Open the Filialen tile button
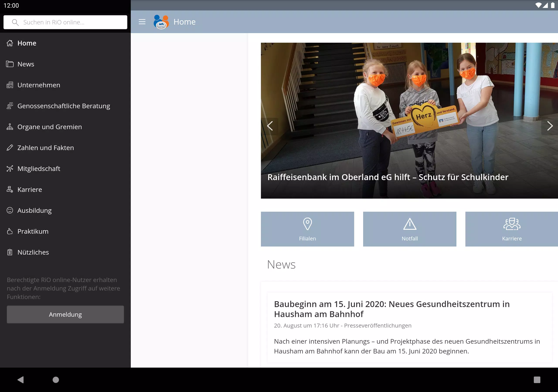 click(307, 229)
